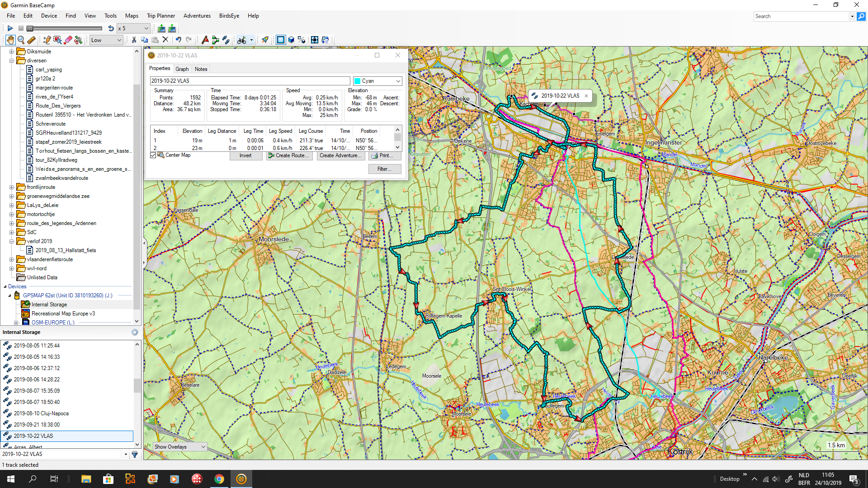Open the Trip Planner menu

point(161,16)
